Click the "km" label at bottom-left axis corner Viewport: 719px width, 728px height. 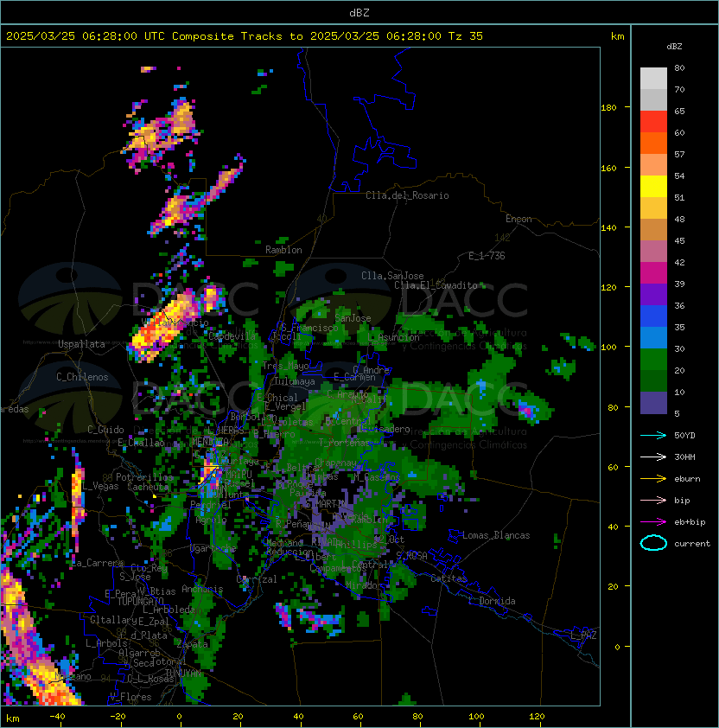[13, 718]
